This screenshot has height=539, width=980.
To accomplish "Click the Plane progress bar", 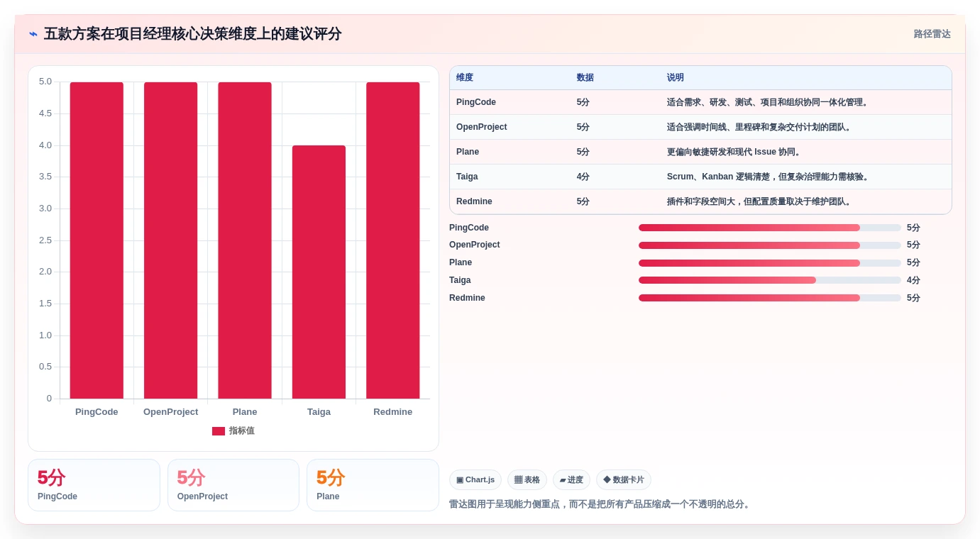I will point(770,263).
